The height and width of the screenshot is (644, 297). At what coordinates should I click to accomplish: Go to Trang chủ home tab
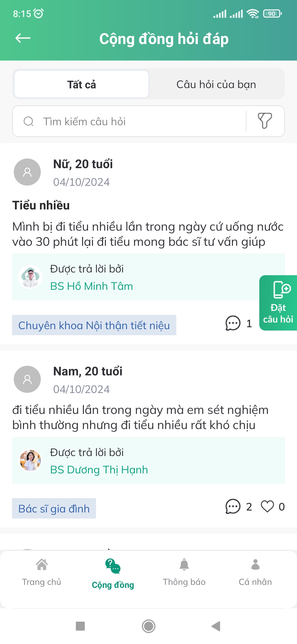(42, 572)
